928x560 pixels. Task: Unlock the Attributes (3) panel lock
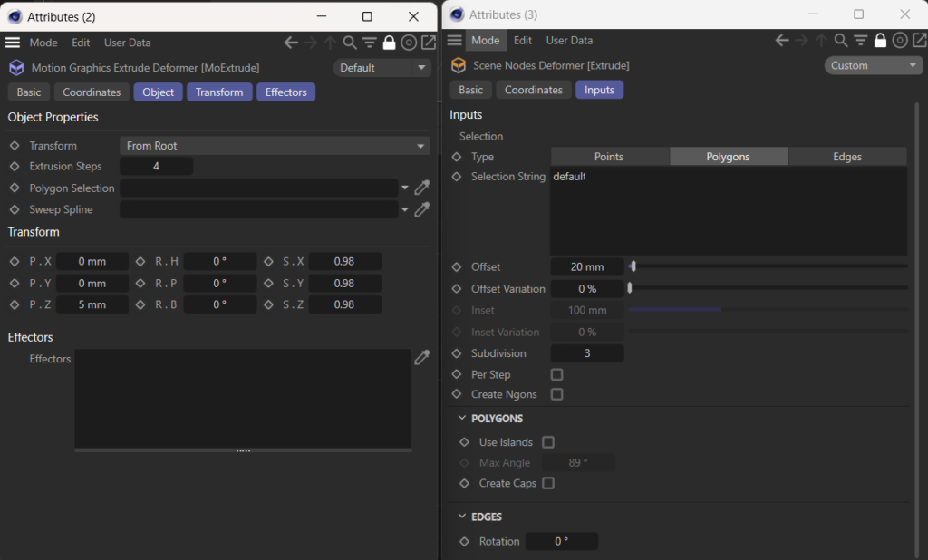[880, 40]
